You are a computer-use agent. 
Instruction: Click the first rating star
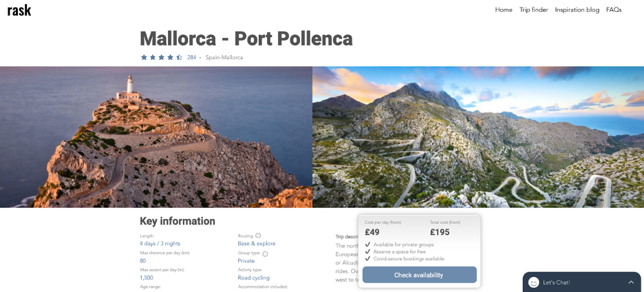(144, 57)
